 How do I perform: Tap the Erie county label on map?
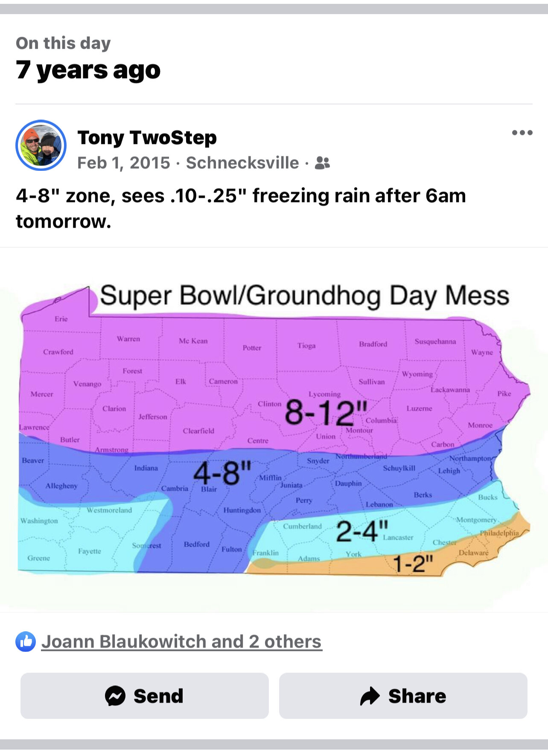tap(61, 319)
